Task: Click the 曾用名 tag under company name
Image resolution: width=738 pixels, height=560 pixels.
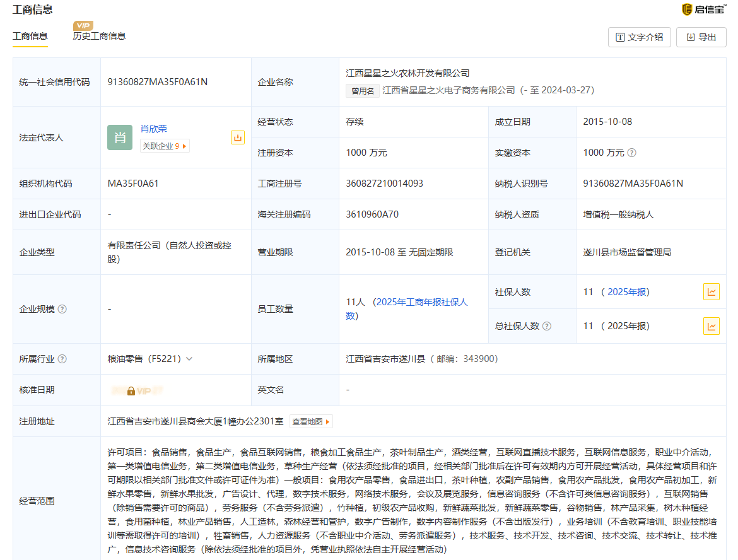Action: [362, 91]
